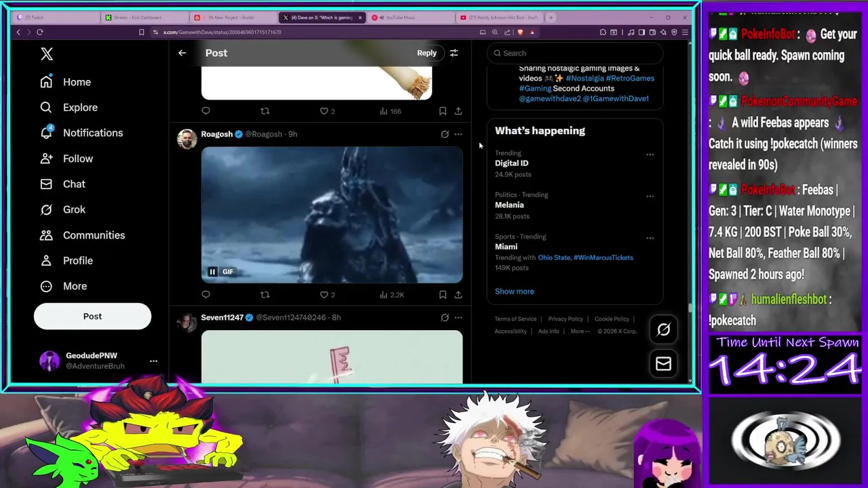
Task: Open the Melania trending topic
Action: (x=509, y=205)
